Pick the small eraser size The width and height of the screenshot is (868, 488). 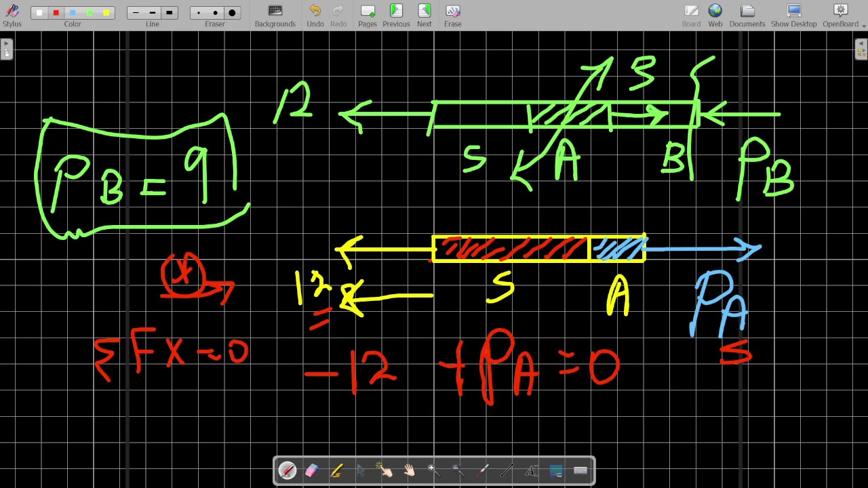199,13
